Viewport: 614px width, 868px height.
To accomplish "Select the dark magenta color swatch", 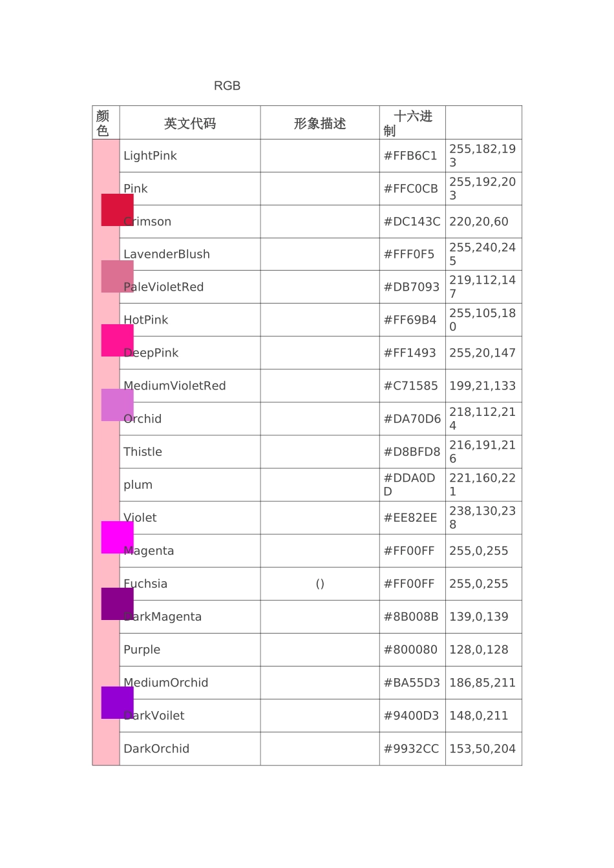I will pyautogui.click(x=117, y=604).
